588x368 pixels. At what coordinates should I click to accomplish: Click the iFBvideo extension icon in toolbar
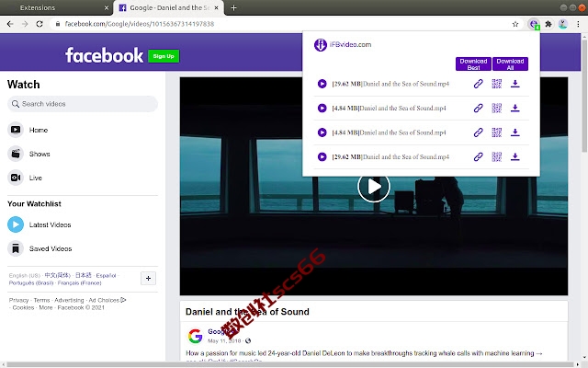pos(534,24)
